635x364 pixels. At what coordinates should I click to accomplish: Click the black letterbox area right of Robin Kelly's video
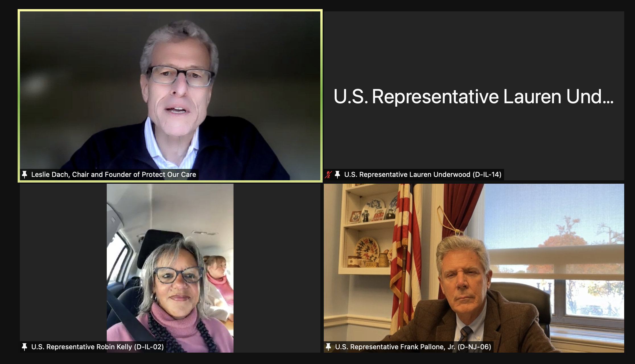click(x=277, y=268)
